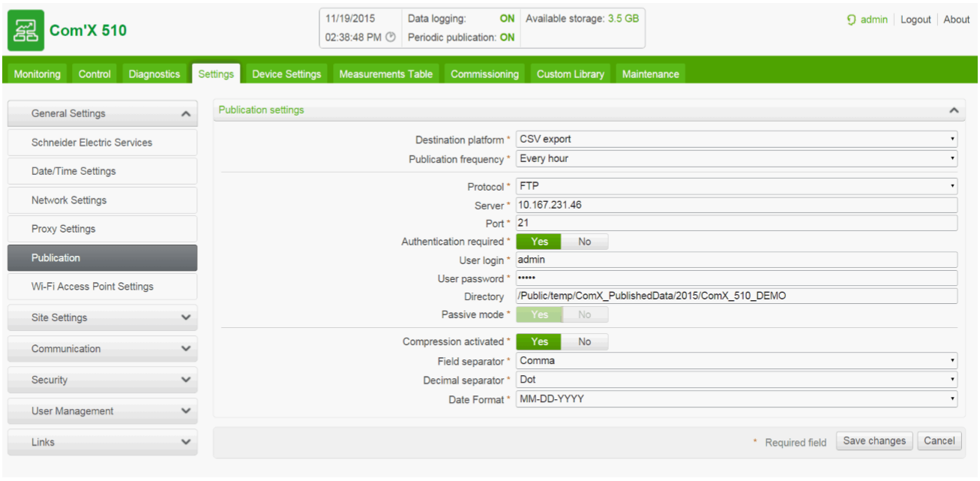
Task: Click the admin user icon at top right
Action: click(x=851, y=19)
